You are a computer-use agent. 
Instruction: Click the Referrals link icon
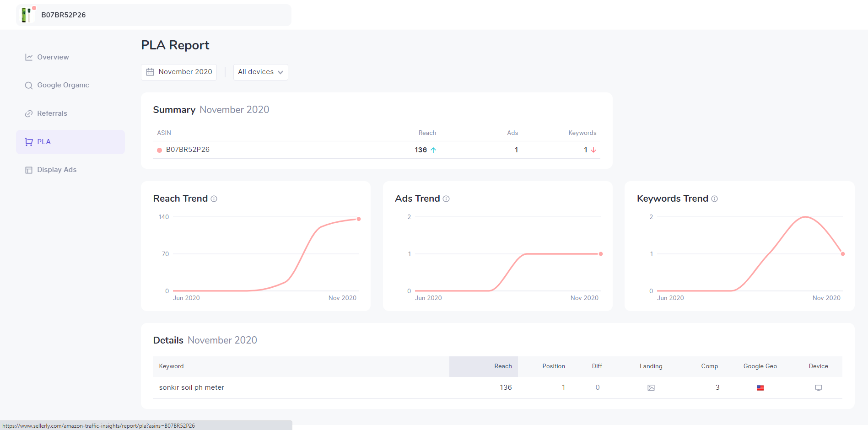point(29,113)
